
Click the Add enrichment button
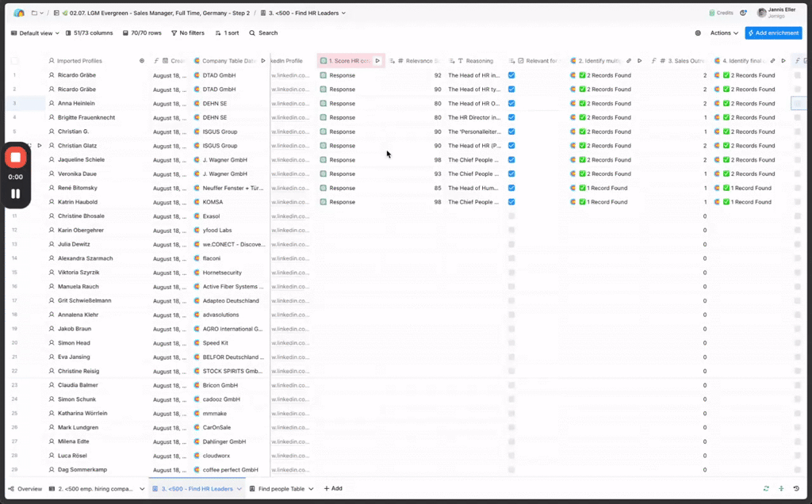coord(773,33)
